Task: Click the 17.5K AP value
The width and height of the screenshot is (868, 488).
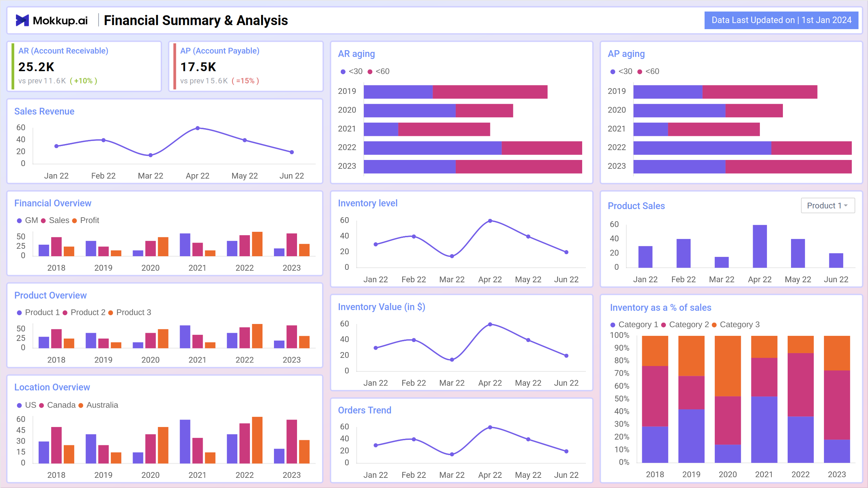Action: [198, 67]
